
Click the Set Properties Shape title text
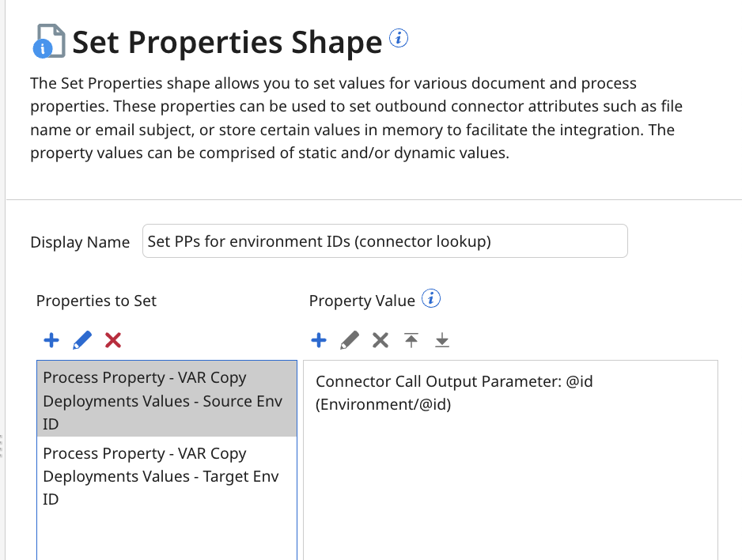(226, 42)
